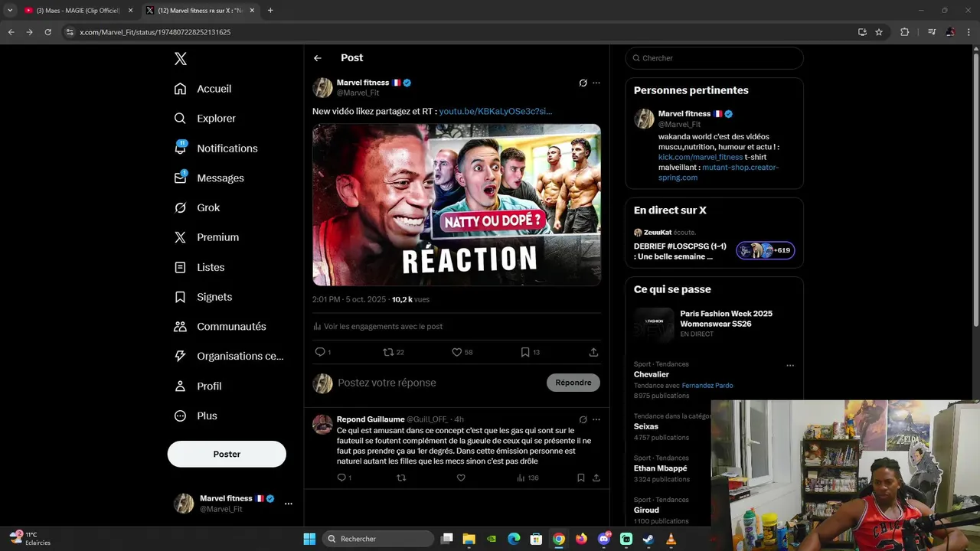
Task: Open the REACTION video thumbnail
Action: click(x=456, y=205)
